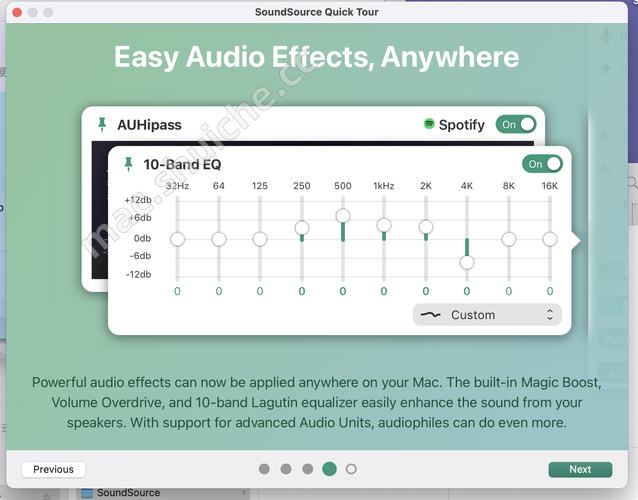The height and width of the screenshot is (500, 638).
Task: Open the Custom preset dropdown
Action: click(486, 314)
